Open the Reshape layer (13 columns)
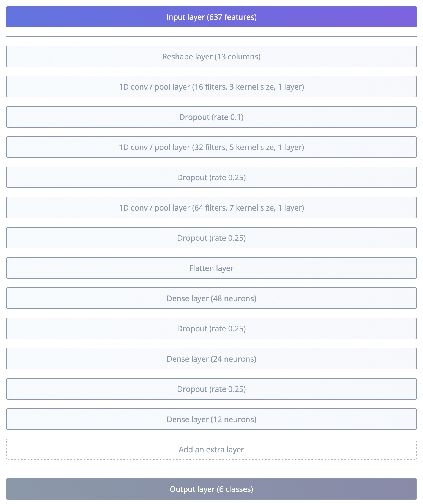 211,57
